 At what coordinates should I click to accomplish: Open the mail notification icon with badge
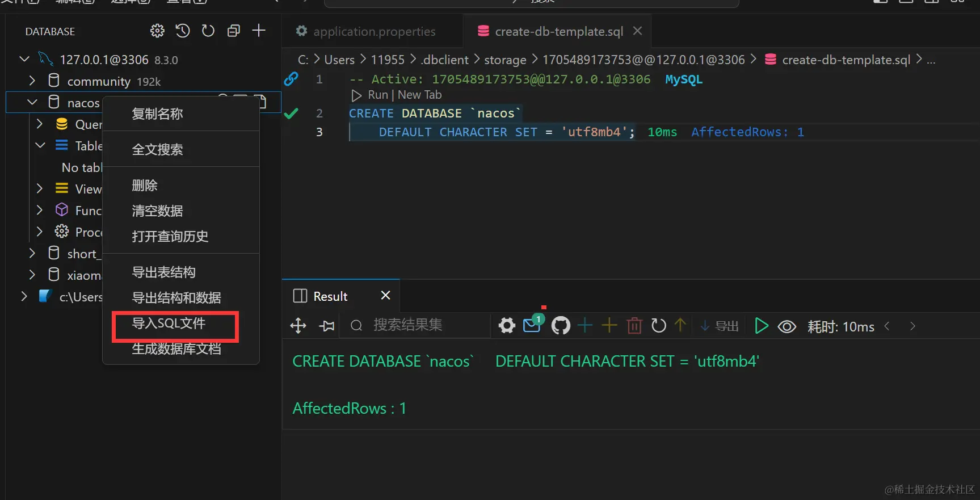[532, 324]
